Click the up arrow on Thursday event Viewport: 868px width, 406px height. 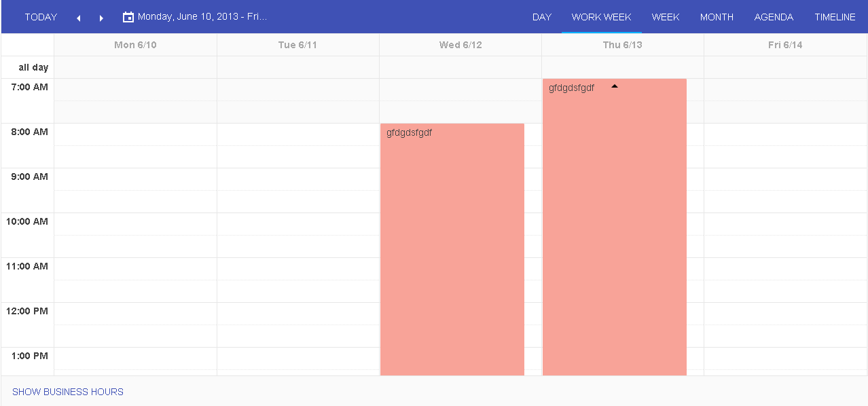pyautogui.click(x=615, y=86)
